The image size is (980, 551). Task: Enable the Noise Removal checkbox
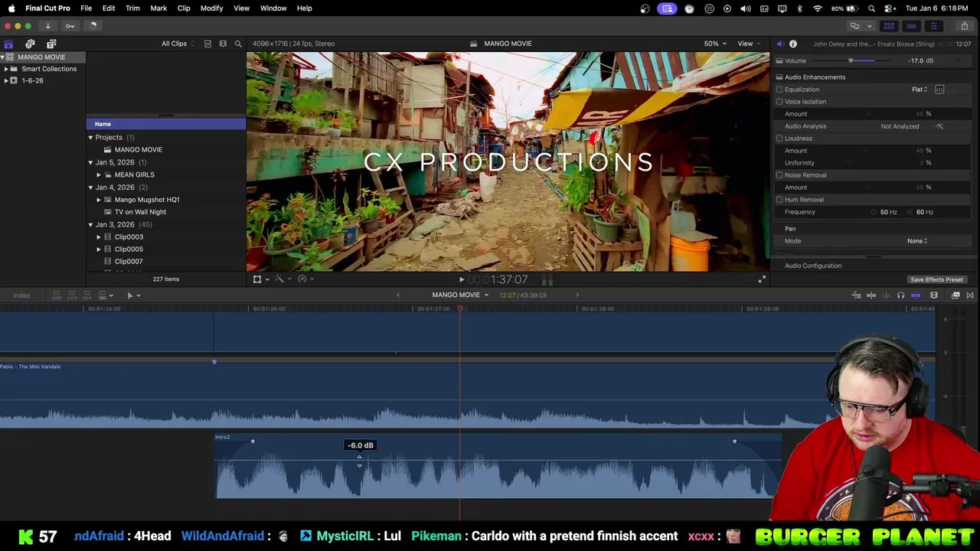tap(779, 175)
